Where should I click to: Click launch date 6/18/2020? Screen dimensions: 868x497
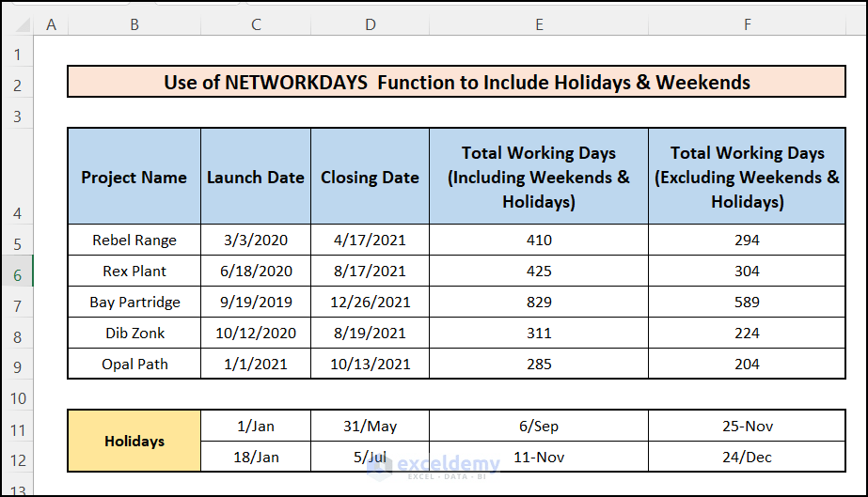256,271
